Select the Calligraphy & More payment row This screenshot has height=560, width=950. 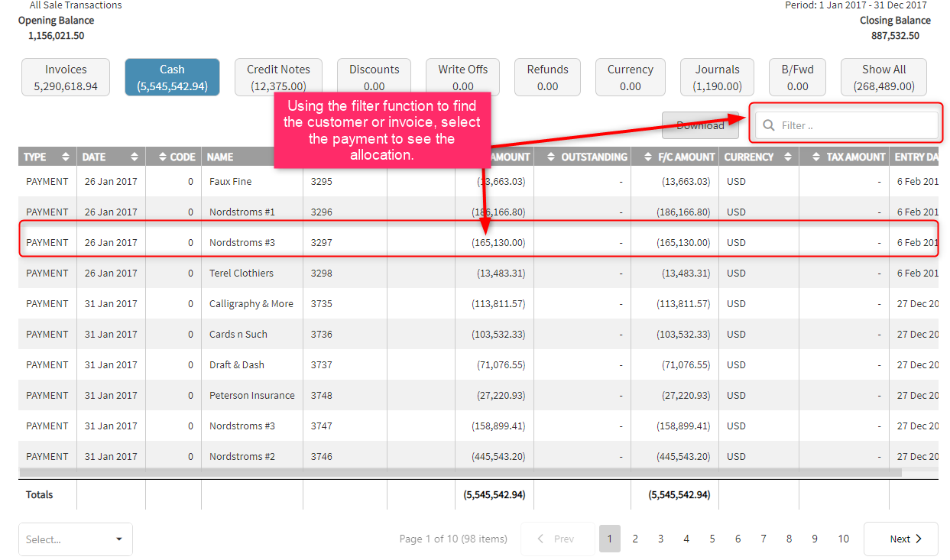pyautogui.click(x=478, y=304)
